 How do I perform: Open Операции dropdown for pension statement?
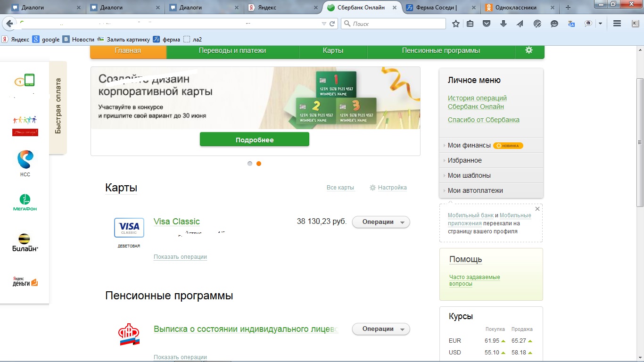(381, 329)
